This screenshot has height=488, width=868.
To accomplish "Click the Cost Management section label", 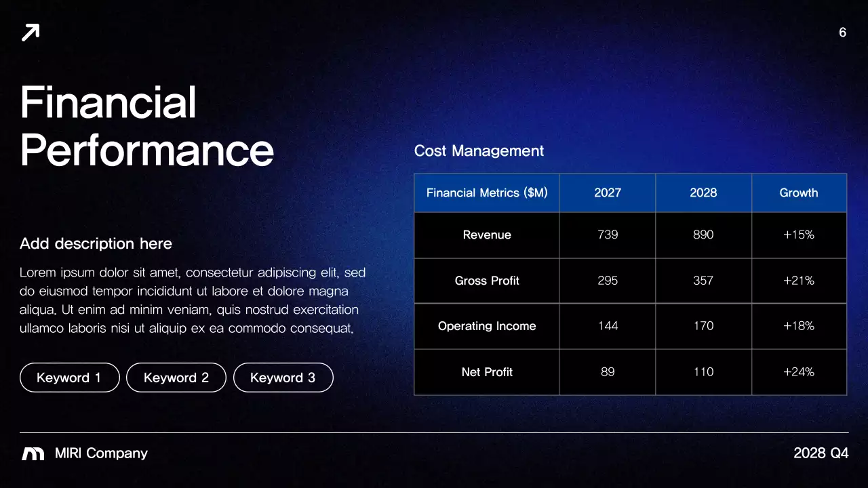I will click(x=479, y=150).
